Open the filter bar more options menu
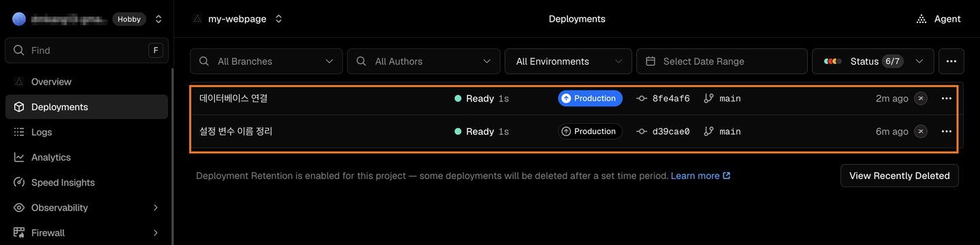The width and height of the screenshot is (980, 245). pos(951,61)
